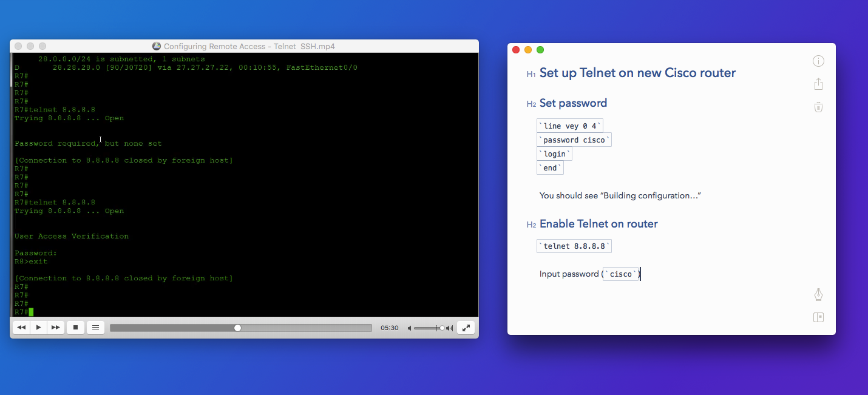Click the end code snippet

tap(551, 168)
